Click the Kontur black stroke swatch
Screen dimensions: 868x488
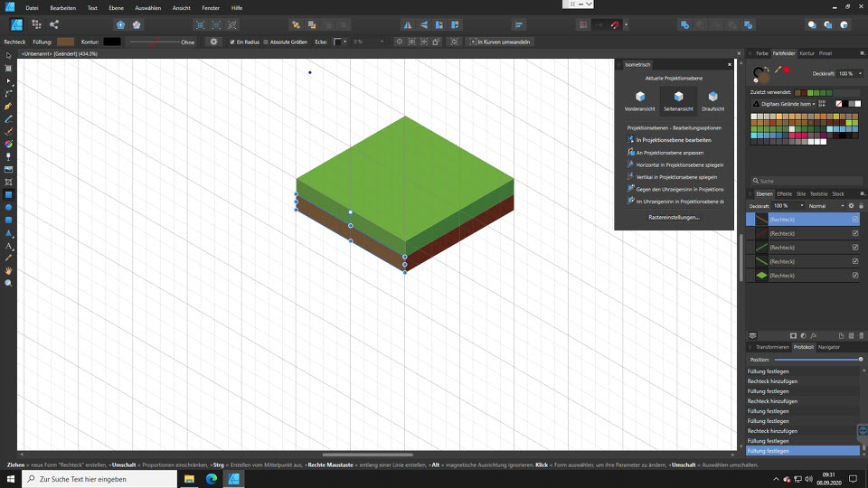(112, 42)
